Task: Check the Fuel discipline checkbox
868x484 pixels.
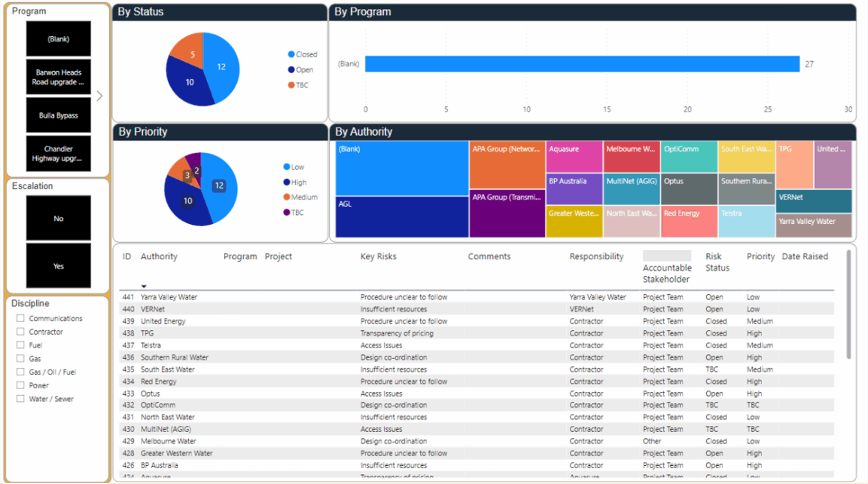Action: pos(21,345)
